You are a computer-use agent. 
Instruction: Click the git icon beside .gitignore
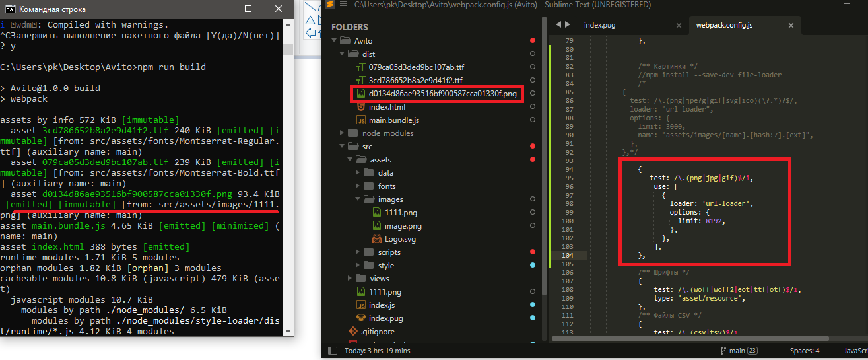pyautogui.click(x=352, y=330)
